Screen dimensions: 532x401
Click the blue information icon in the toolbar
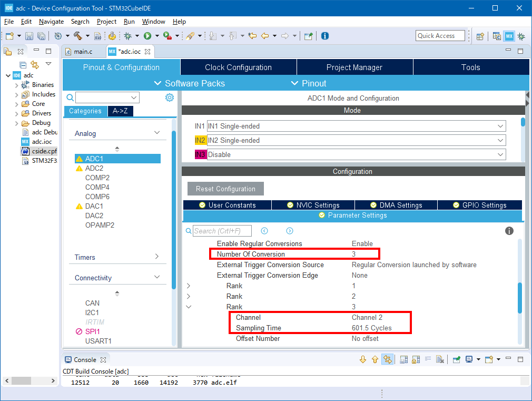(x=324, y=36)
